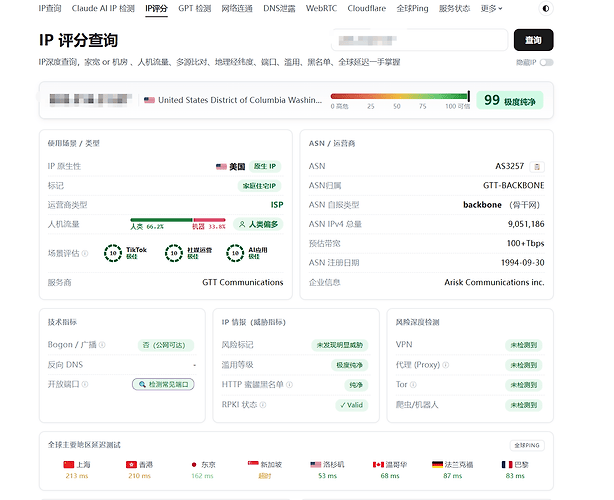The width and height of the screenshot is (614, 500).
Task: Click the GTT-BACKBONE ASN owner text
Action: point(513,186)
